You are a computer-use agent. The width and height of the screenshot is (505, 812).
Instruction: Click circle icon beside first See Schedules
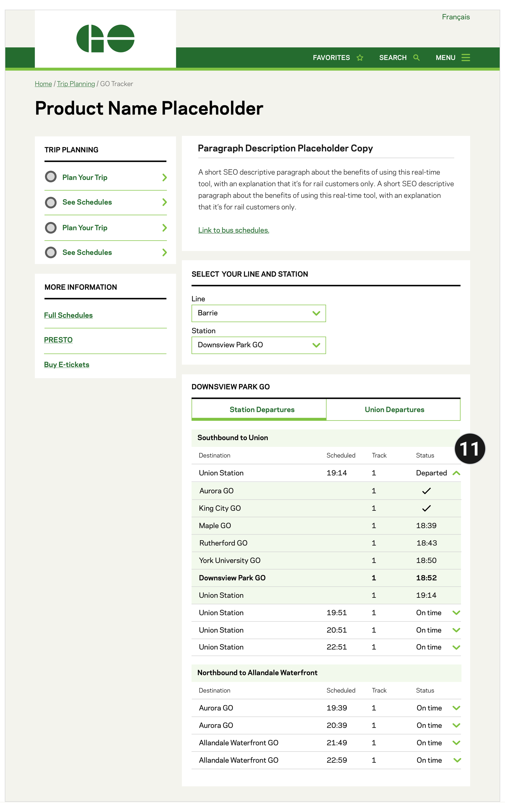51,202
